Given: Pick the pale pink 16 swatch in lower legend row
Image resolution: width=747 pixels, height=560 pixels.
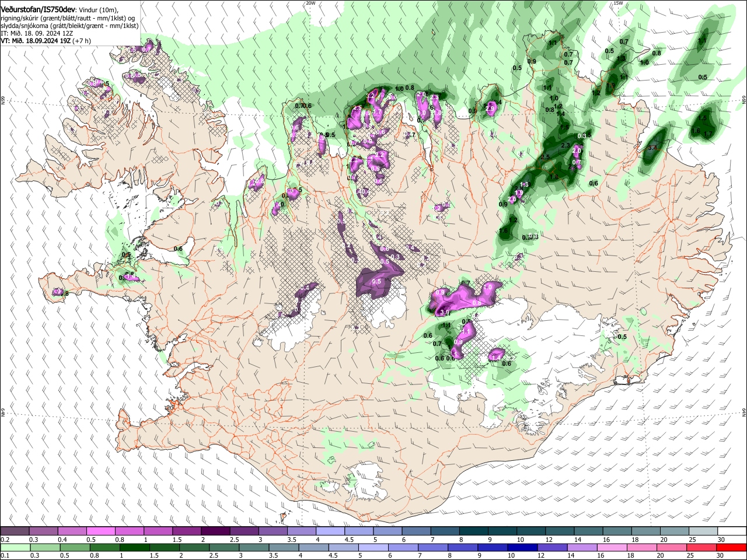Looking at the screenshot, I should 612,547.
